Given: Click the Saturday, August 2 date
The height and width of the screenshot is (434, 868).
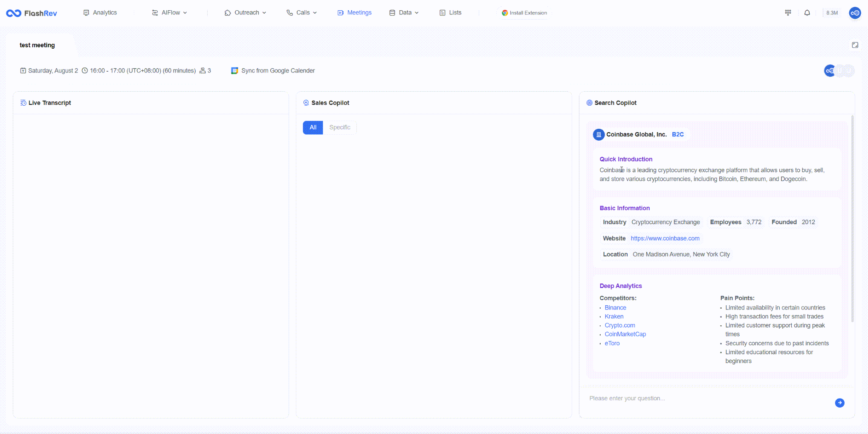Looking at the screenshot, I should pyautogui.click(x=53, y=71).
